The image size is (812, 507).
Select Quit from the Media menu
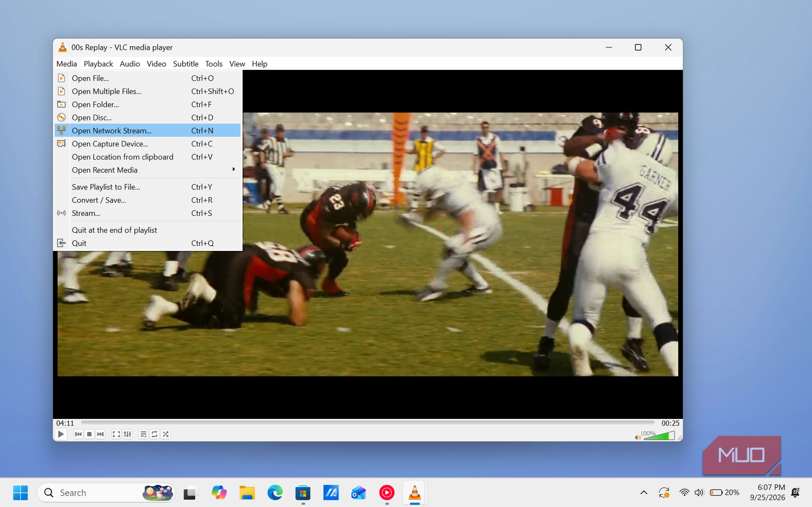(148, 243)
